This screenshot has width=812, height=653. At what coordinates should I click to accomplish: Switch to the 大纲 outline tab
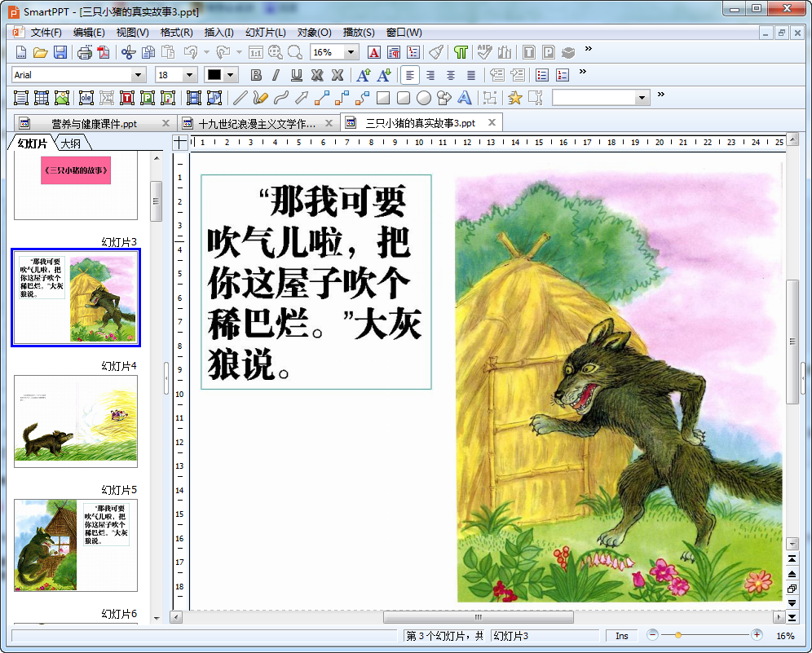(71, 143)
